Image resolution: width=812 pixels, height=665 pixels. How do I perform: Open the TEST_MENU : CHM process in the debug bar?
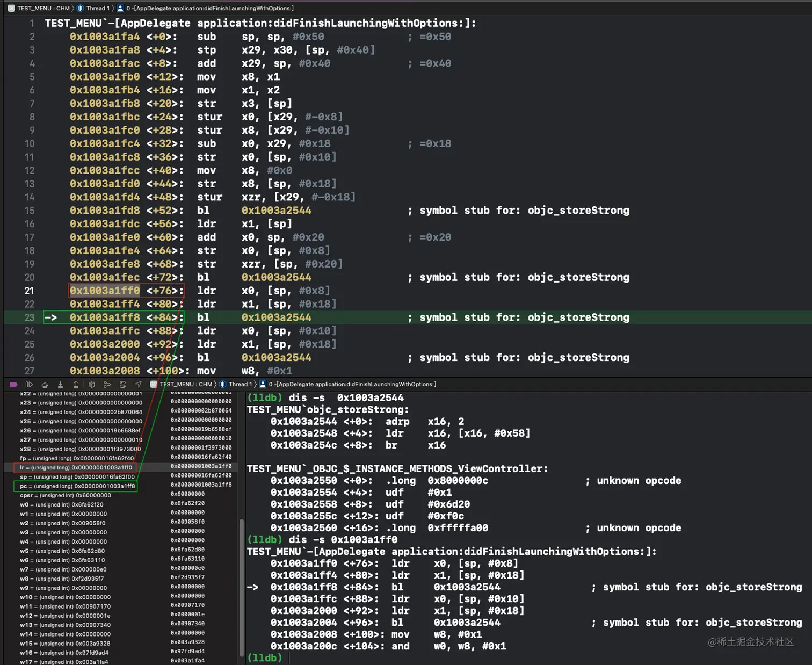click(186, 384)
